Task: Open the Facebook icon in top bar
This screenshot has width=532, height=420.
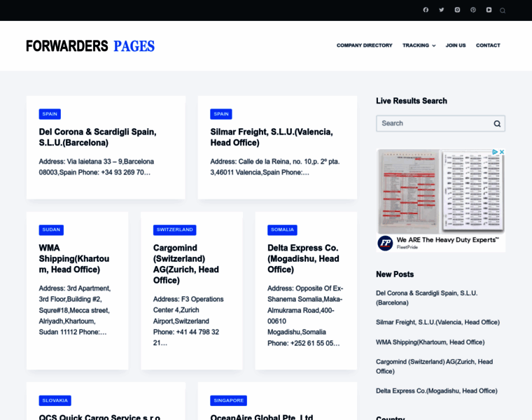Action: coord(426,10)
